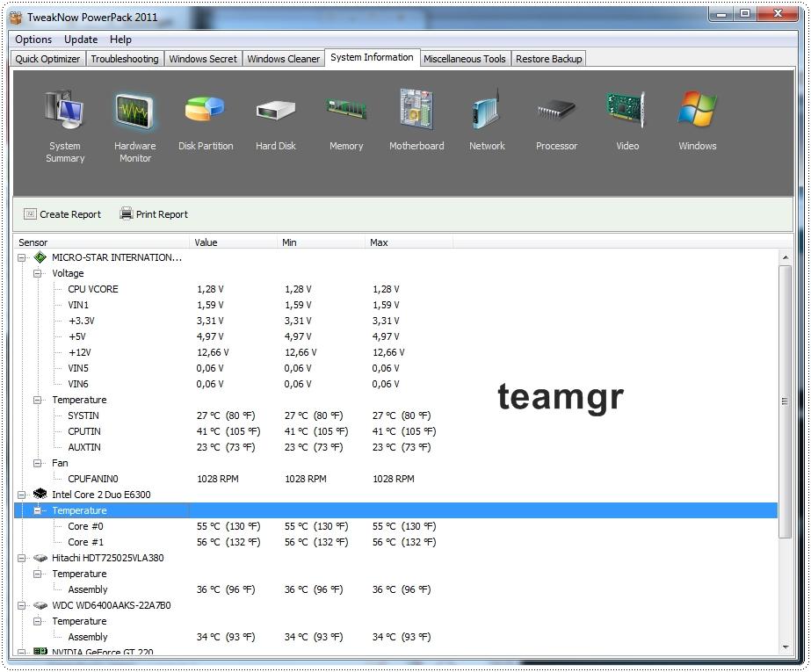Click the scrollbar up arrow
This screenshot has height=672, width=811.
pos(786,257)
